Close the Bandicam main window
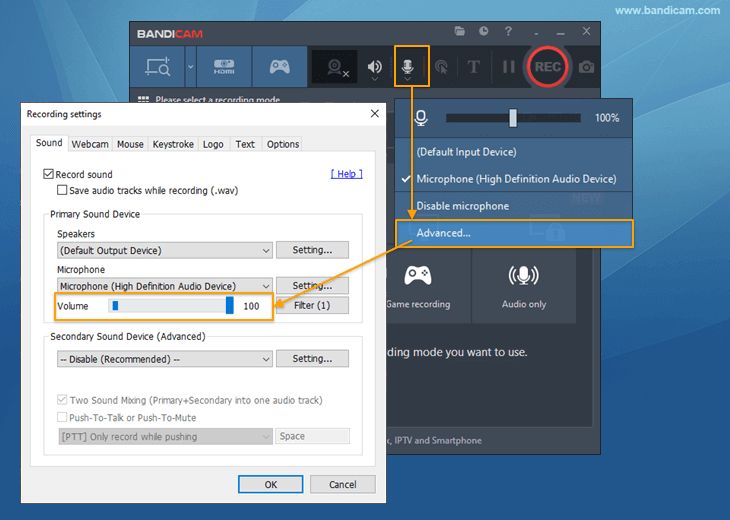This screenshot has width=730, height=520. point(586,31)
